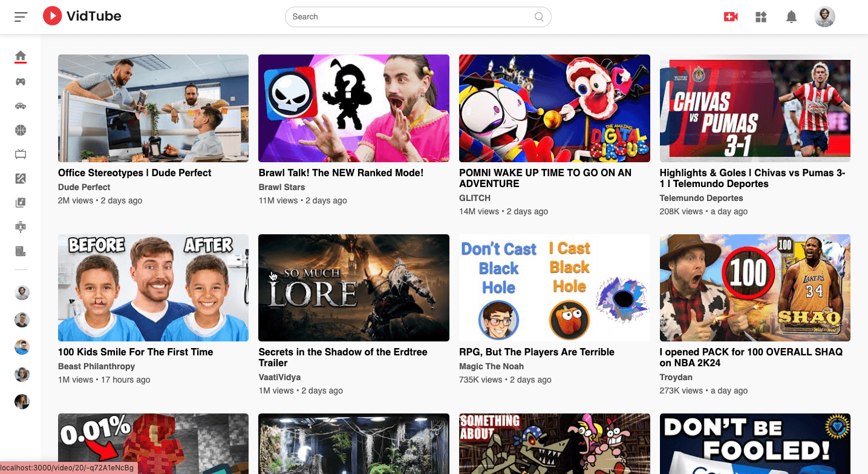868x474 pixels.
Task: Click the VidTube logo
Action: click(82, 16)
